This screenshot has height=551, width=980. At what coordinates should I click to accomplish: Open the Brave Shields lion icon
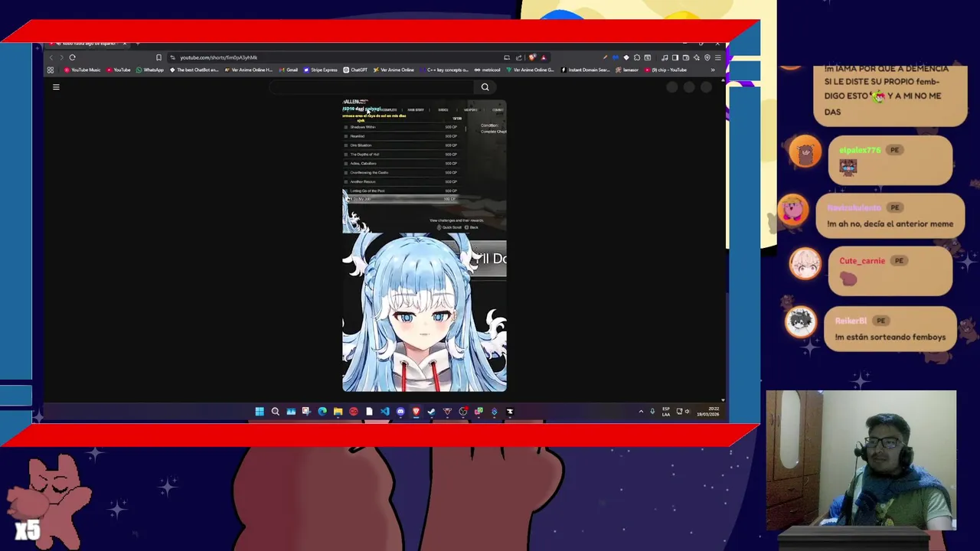pyautogui.click(x=533, y=57)
